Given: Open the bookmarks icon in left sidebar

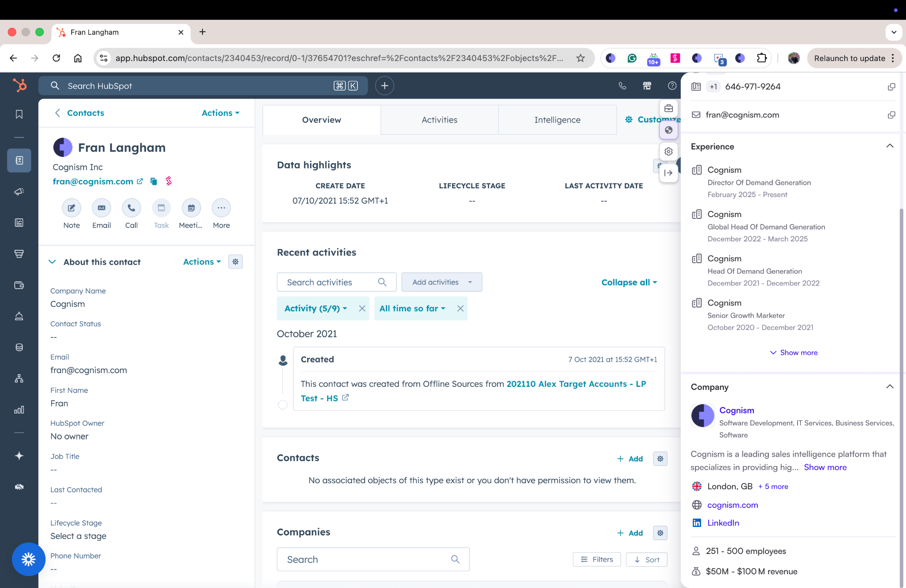Looking at the screenshot, I should tap(19, 115).
